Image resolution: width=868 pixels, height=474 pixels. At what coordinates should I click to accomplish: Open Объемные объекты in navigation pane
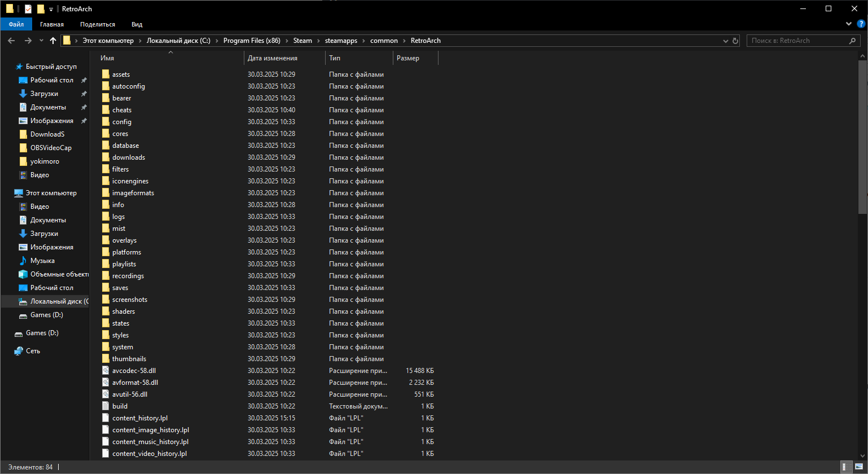tap(59, 274)
